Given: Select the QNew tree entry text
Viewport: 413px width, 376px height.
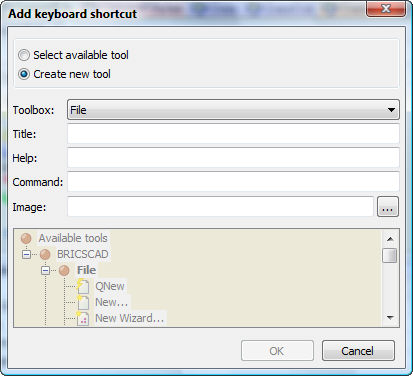Looking at the screenshot, I should coord(110,286).
